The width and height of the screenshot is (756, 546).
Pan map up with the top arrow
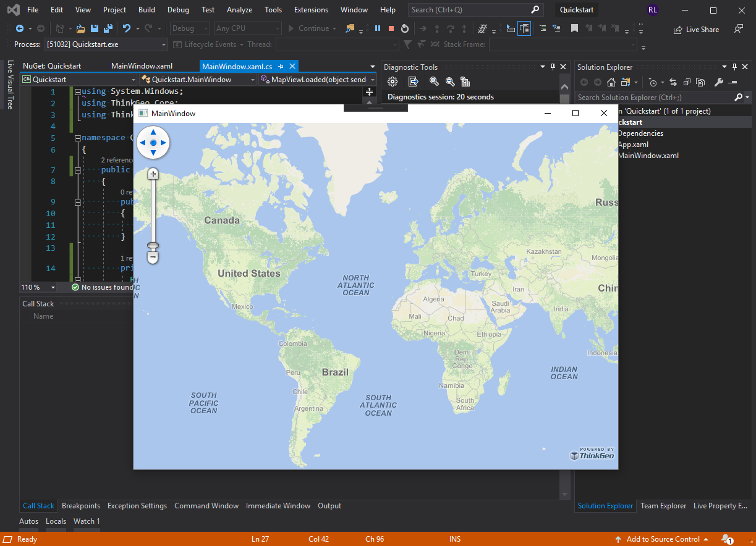[x=153, y=132]
